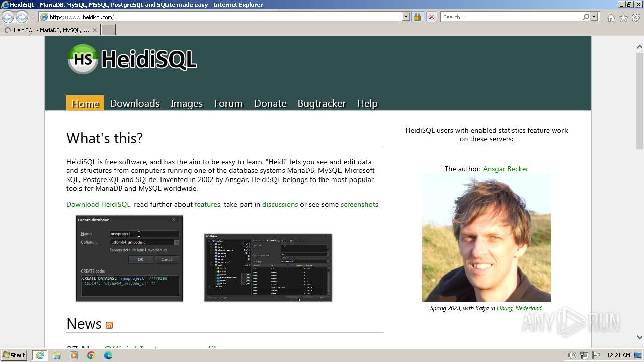Click the News RSS feed icon
This screenshot has height=362, width=644.
pyautogui.click(x=109, y=325)
